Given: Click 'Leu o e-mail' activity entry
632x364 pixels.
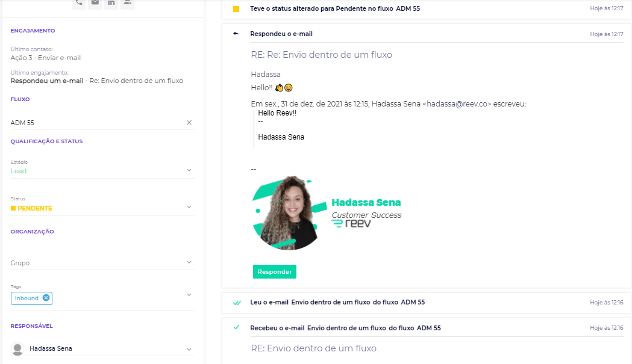Looking at the screenshot, I should [337, 302].
